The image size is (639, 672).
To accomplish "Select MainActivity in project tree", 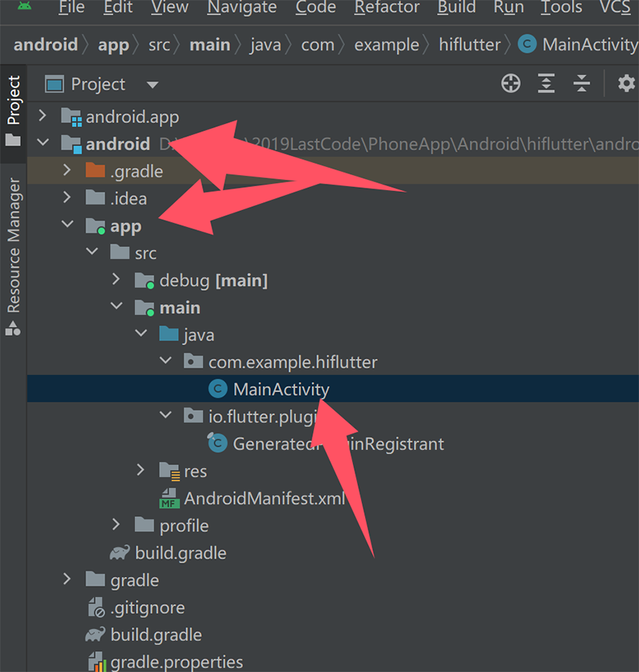I will (x=281, y=389).
